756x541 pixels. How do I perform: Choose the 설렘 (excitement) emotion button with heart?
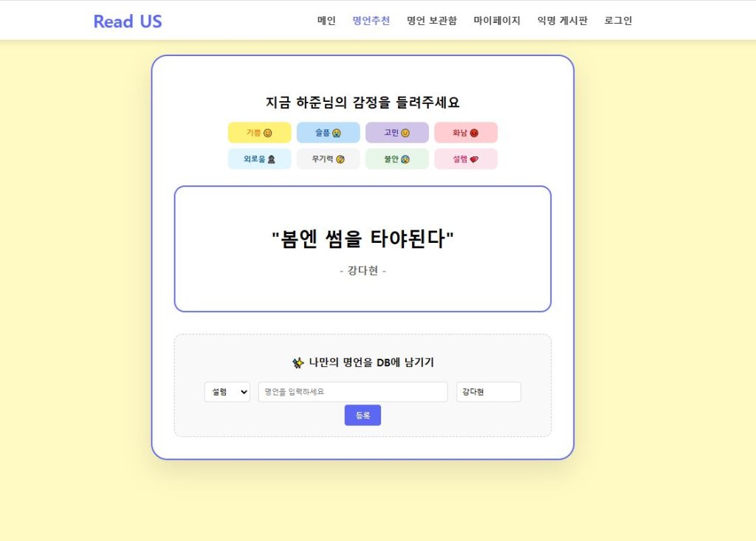tap(465, 159)
